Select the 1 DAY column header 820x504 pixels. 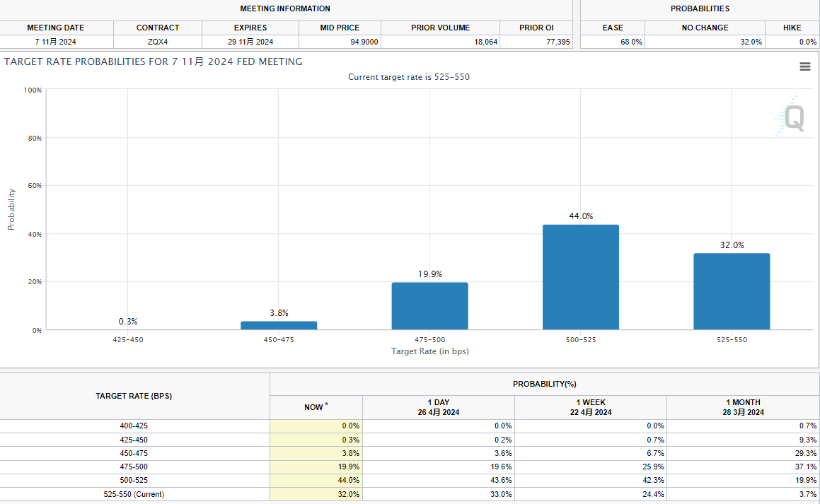[x=438, y=407]
